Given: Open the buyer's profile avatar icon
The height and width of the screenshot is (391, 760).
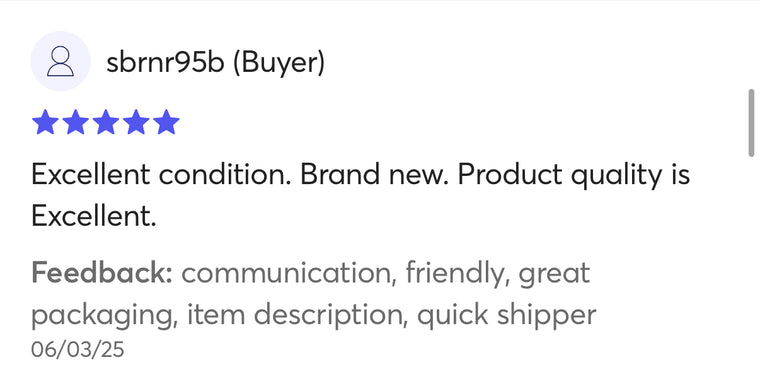Looking at the screenshot, I should (x=60, y=61).
